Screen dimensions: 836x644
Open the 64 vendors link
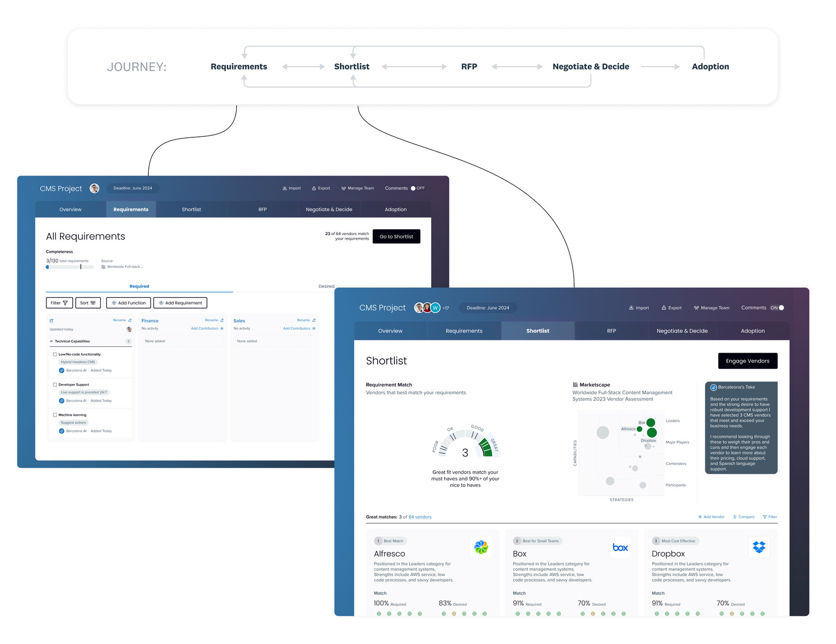click(420, 517)
